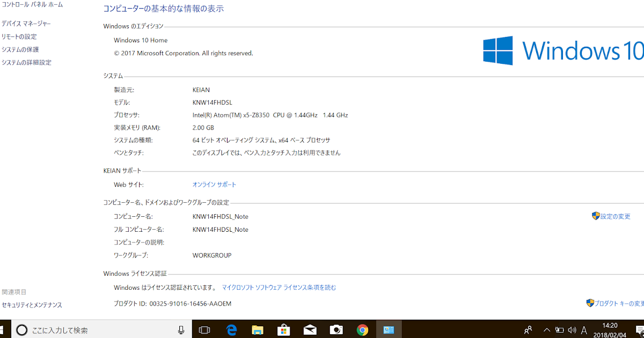Open システムの保護 link

tap(20, 49)
